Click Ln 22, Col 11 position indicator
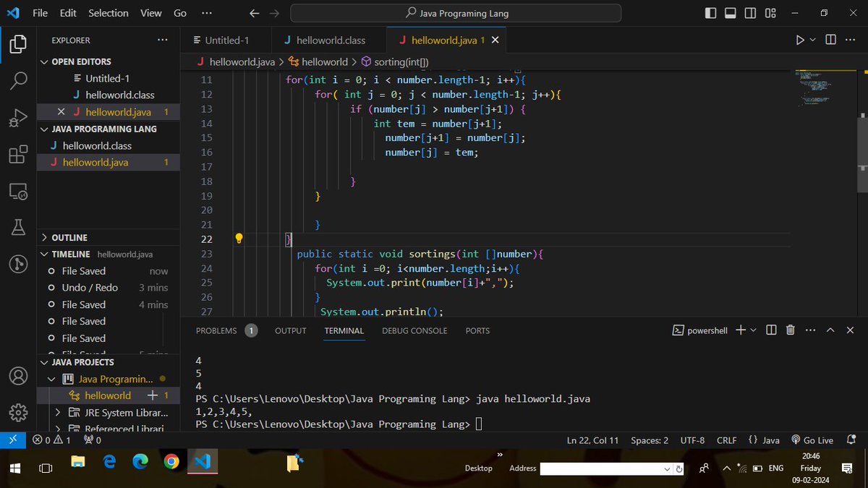 coord(593,440)
